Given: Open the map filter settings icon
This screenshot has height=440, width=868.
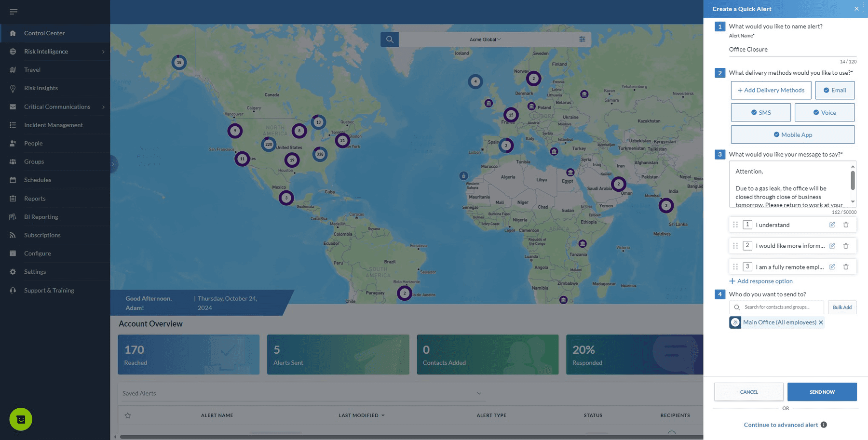Looking at the screenshot, I should click(582, 40).
